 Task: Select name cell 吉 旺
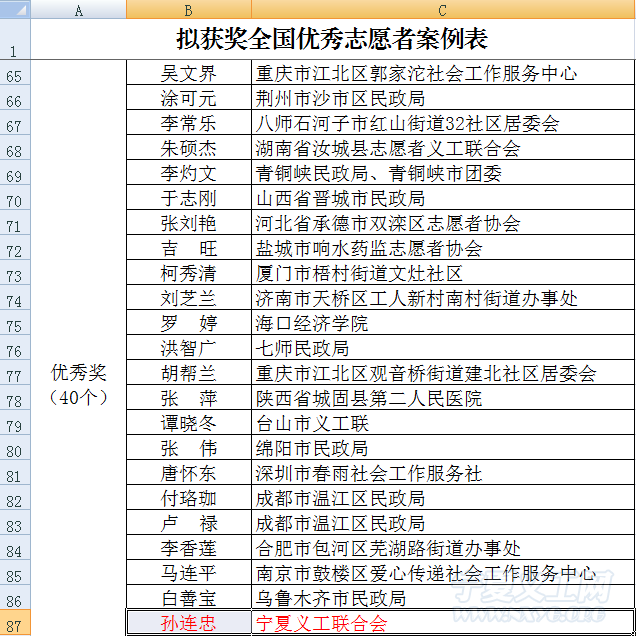189,247
